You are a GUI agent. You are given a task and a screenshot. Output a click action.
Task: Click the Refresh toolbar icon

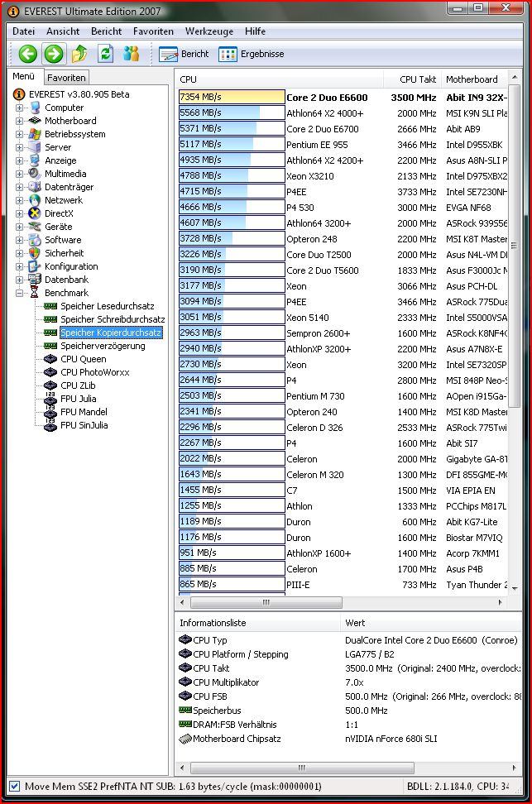[106, 53]
